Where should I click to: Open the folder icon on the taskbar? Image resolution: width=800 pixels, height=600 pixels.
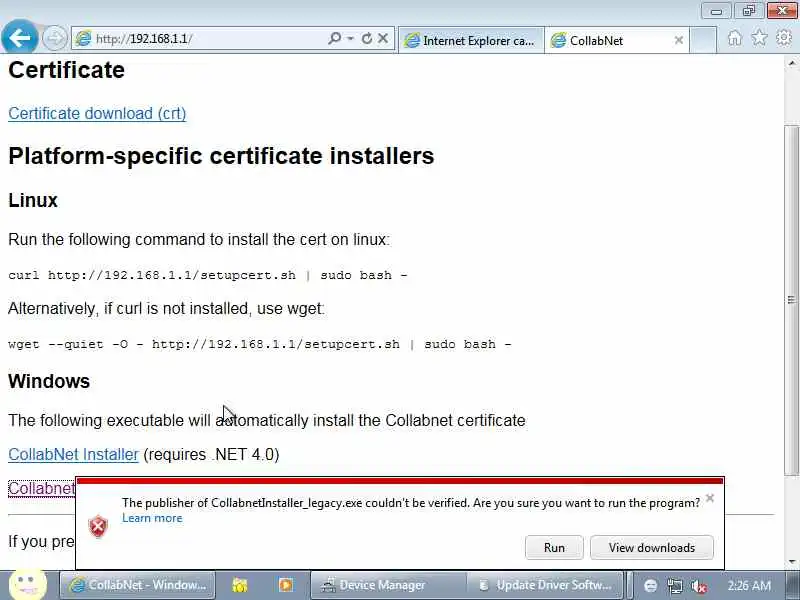pos(240,585)
